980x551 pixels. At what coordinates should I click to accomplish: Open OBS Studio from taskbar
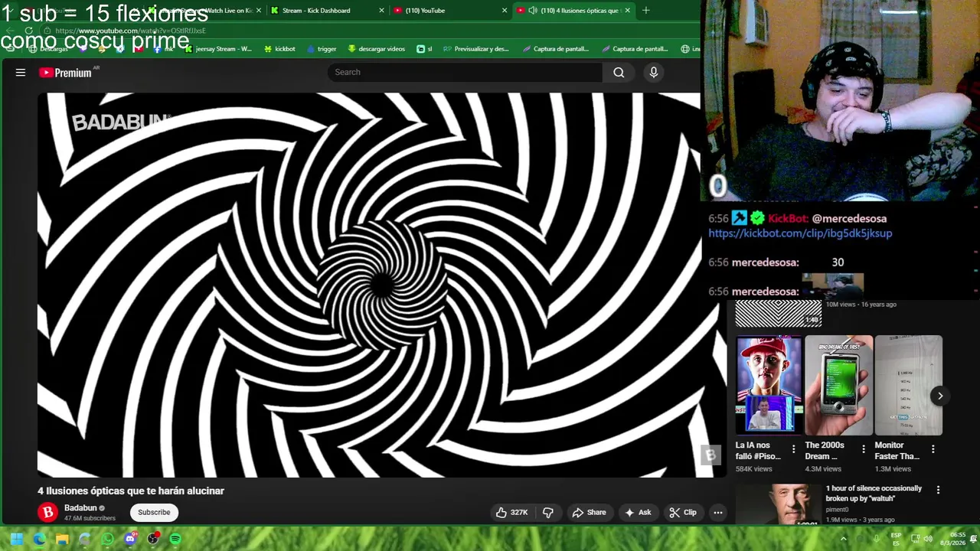[x=153, y=539]
